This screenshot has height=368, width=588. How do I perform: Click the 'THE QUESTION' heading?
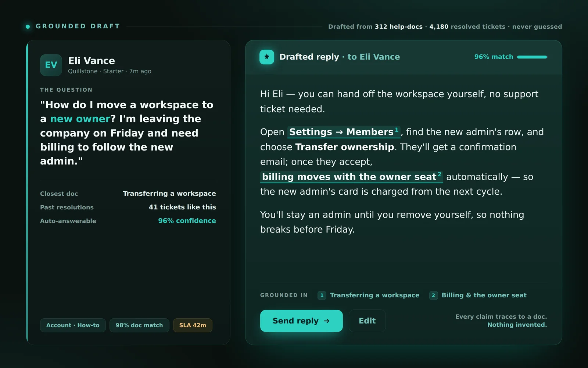coord(66,90)
